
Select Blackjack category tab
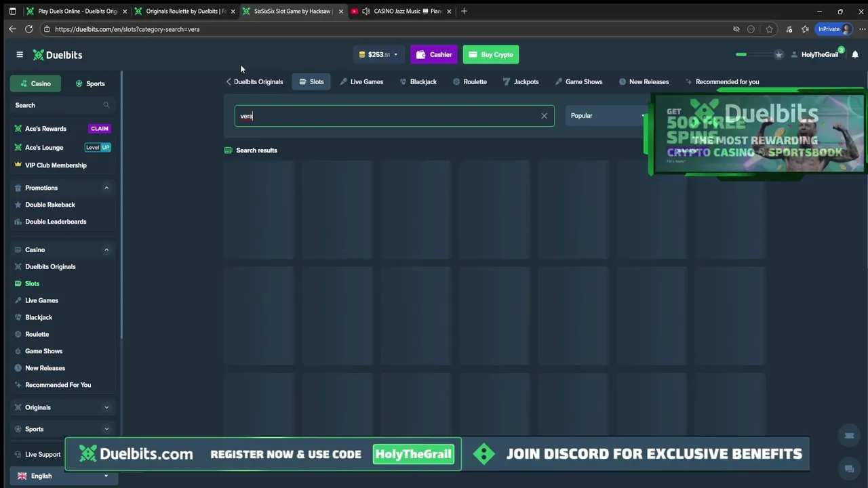pyautogui.click(x=418, y=82)
